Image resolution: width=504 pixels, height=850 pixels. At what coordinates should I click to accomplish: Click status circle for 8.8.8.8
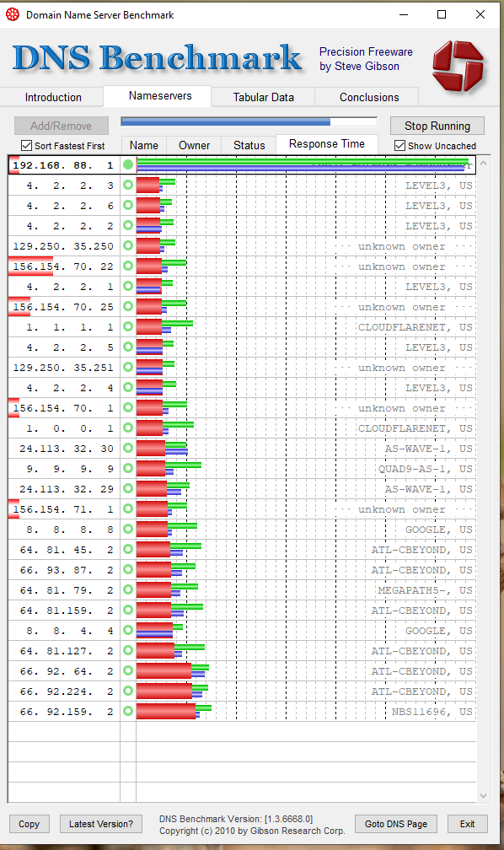(128, 529)
